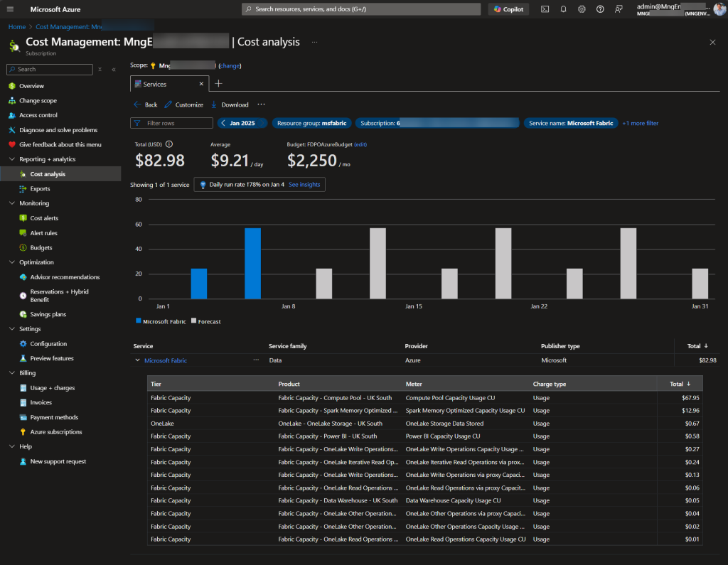728x565 pixels.
Task: Click the Copilot button
Action: [x=508, y=9]
